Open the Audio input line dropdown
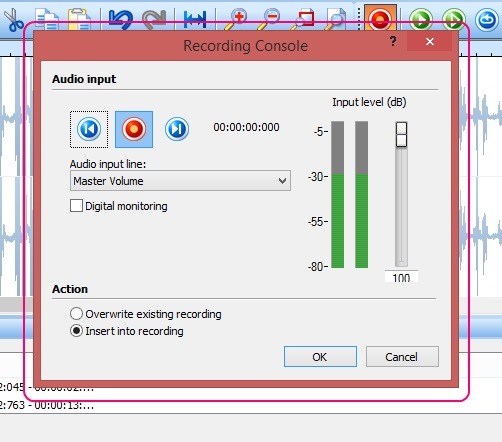The image size is (502, 442). [180, 181]
